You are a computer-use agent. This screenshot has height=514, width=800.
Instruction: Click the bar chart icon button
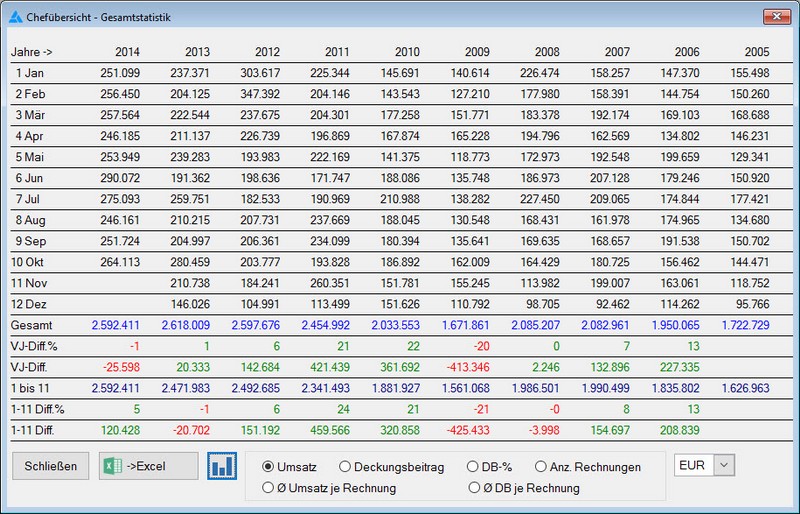point(222,467)
